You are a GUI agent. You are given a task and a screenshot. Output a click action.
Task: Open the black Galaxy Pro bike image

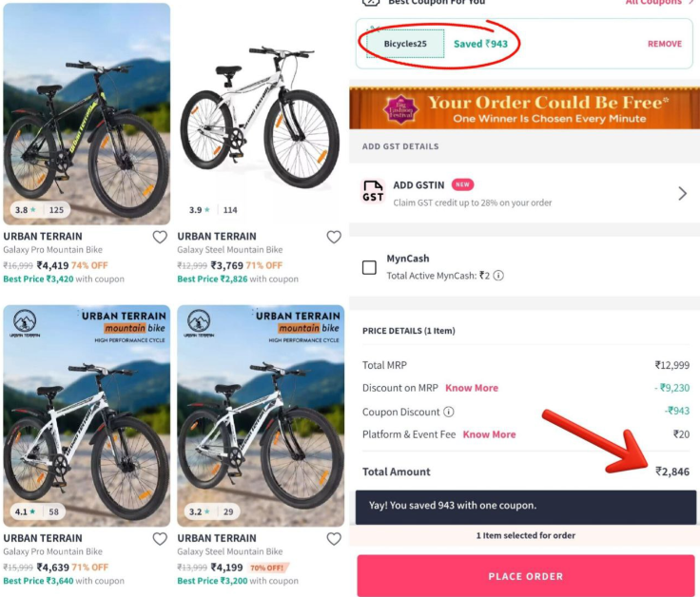click(87, 114)
